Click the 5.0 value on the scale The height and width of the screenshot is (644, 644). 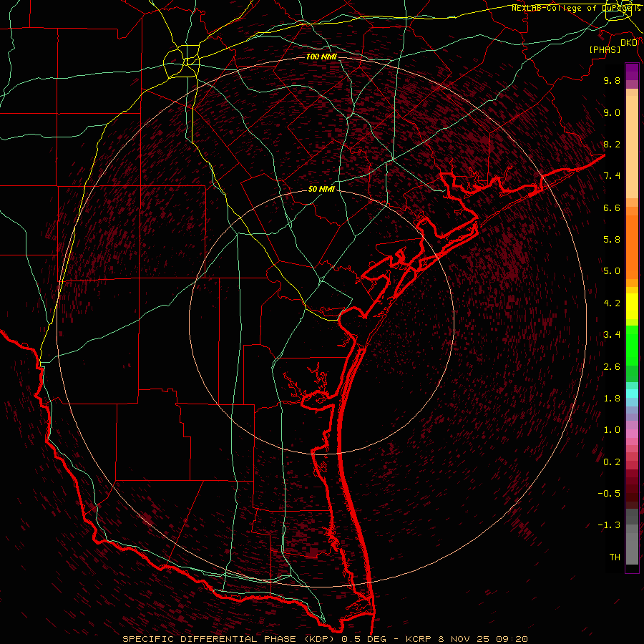612,271
